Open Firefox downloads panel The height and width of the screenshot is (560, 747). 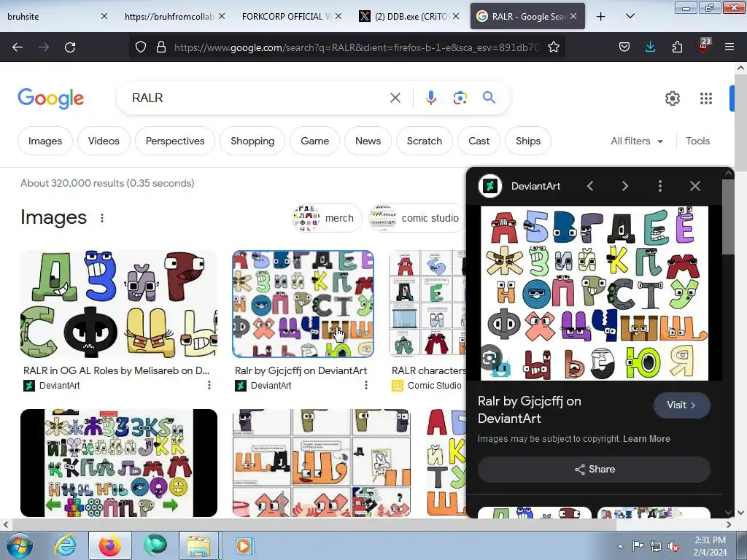point(650,47)
